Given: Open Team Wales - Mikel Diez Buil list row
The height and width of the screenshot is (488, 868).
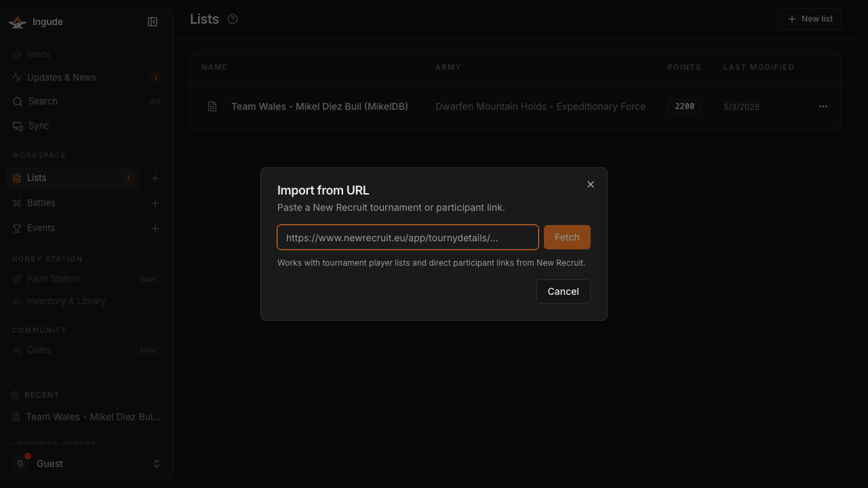Looking at the screenshot, I should 515,106.
